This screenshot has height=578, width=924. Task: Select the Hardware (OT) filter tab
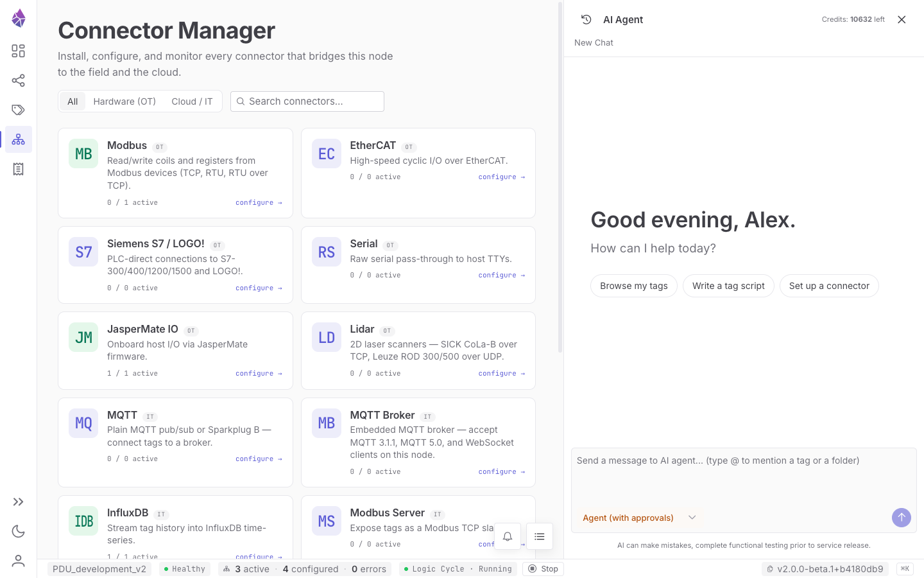[124, 101]
